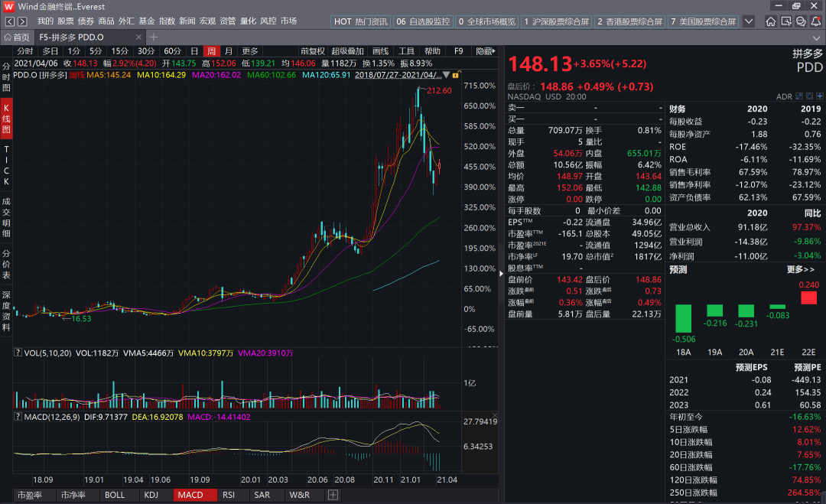Select the K线图 sidebar view
This screenshot has height=504, width=826.
pos(6,119)
